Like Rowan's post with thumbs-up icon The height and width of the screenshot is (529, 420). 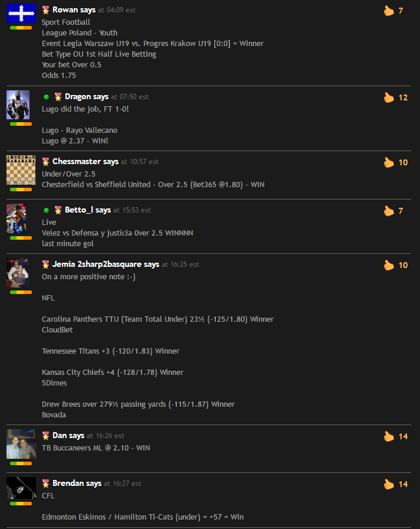(389, 11)
